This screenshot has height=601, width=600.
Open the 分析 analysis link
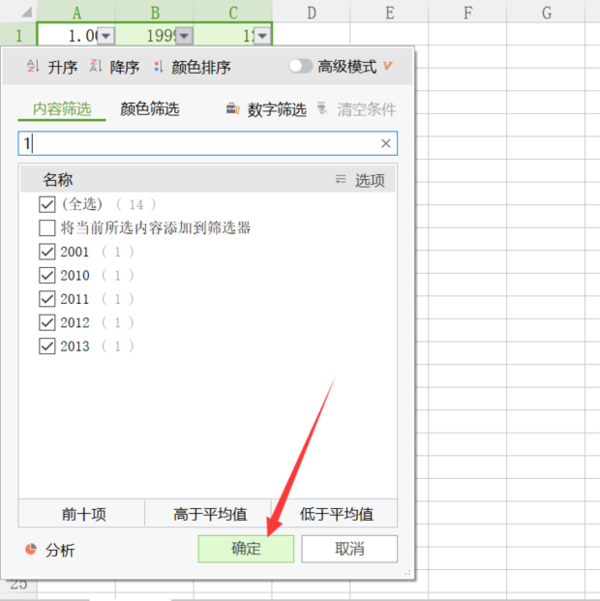60,550
